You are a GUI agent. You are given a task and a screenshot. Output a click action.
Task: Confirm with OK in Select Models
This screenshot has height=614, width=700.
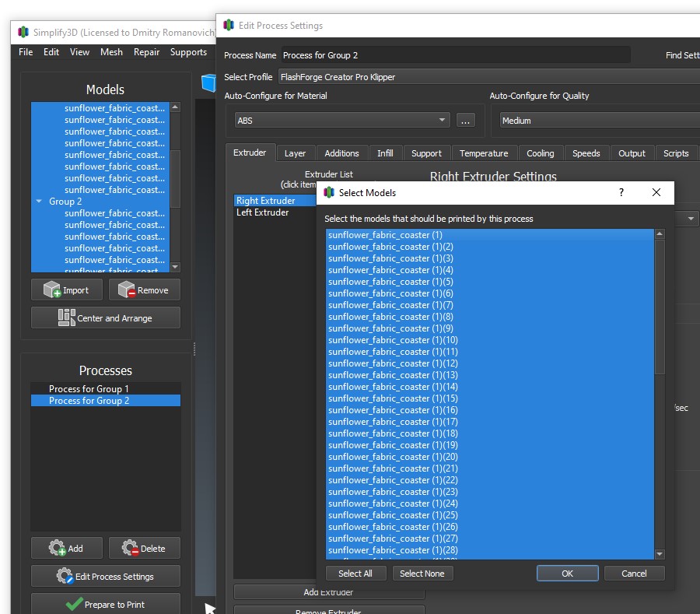(568, 574)
